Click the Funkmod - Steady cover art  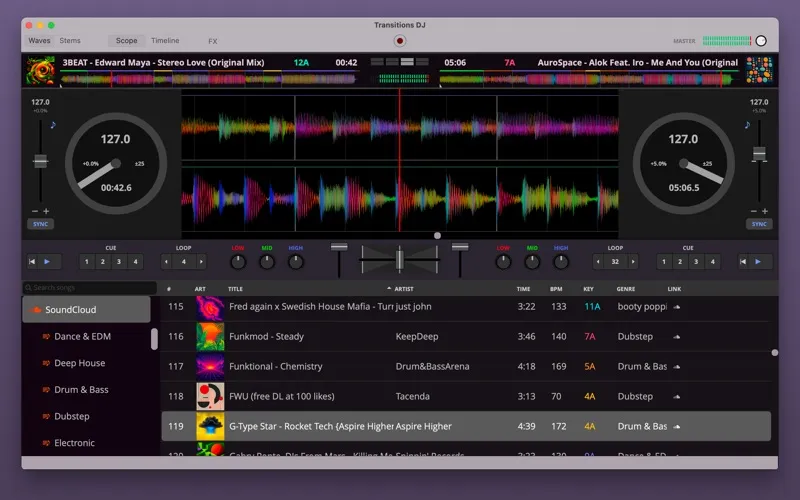click(210, 336)
